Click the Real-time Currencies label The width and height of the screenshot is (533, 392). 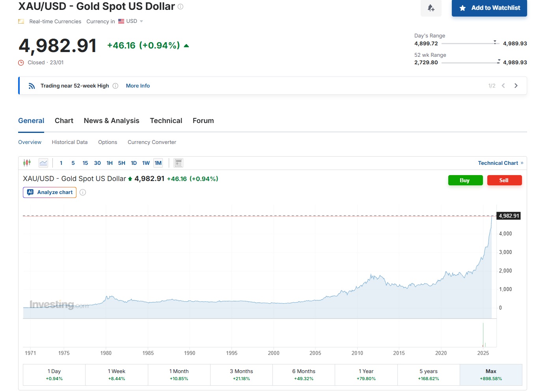(55, 22)
